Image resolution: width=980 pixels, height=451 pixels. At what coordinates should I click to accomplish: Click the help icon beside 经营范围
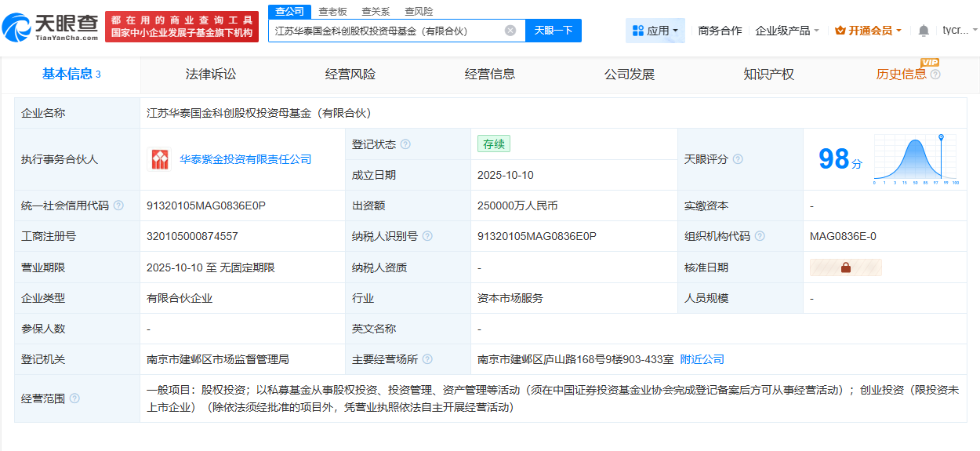pos(74,398)
